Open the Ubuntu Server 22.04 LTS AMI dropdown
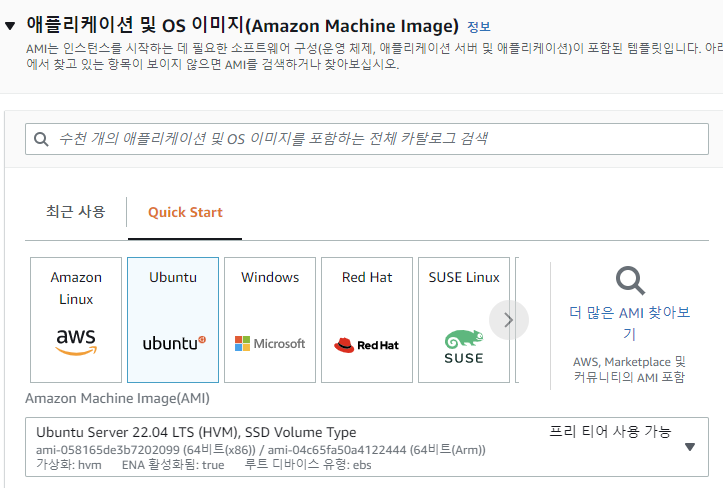Viewport: 723px width, 488px height. (367, 447)
